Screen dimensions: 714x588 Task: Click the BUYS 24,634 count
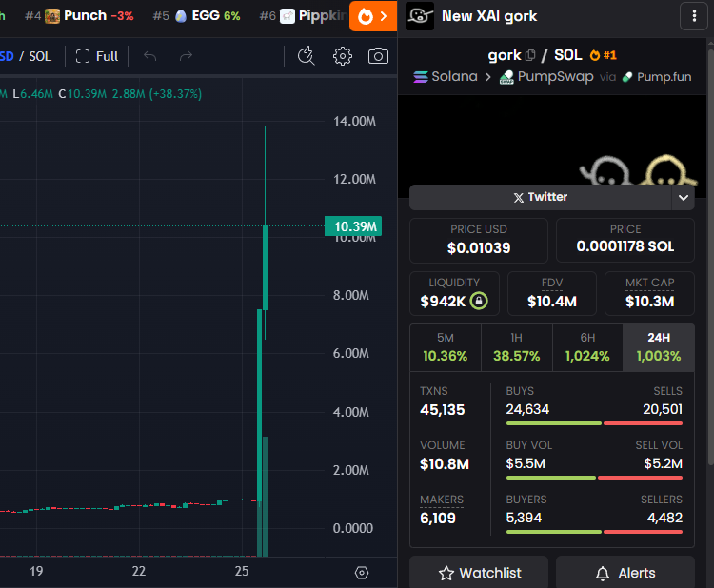tap(527, 409)
